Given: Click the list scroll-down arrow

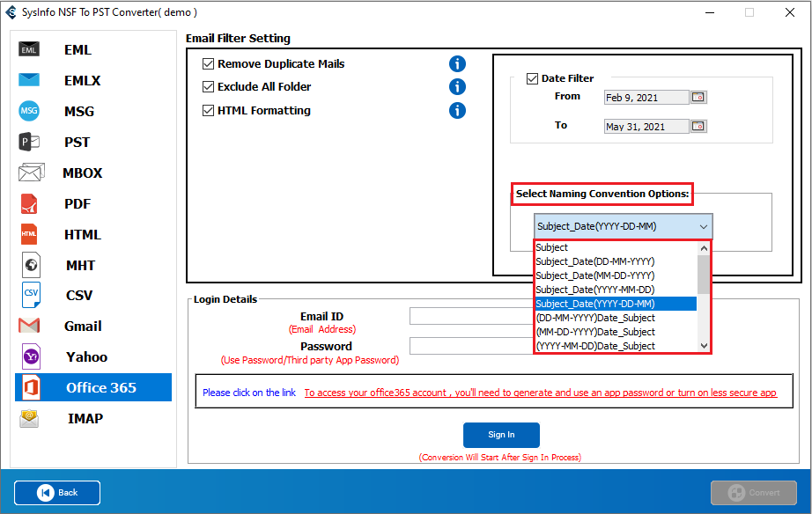Looking at the screenshot, I should 704,346.
